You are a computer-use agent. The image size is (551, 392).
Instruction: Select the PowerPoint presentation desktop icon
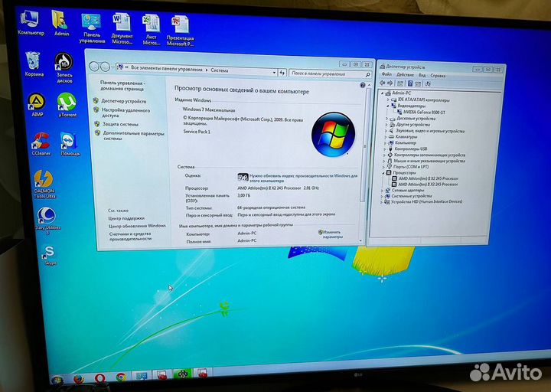[x=180, y=31]
